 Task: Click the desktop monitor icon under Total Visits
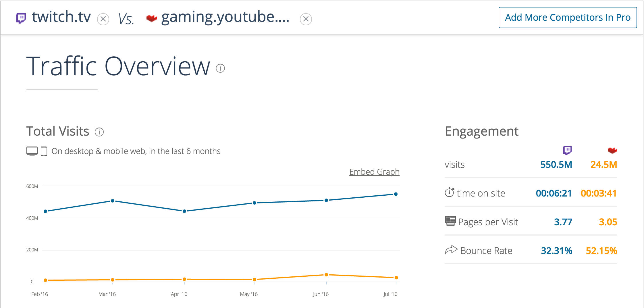[x=32, y=151]
